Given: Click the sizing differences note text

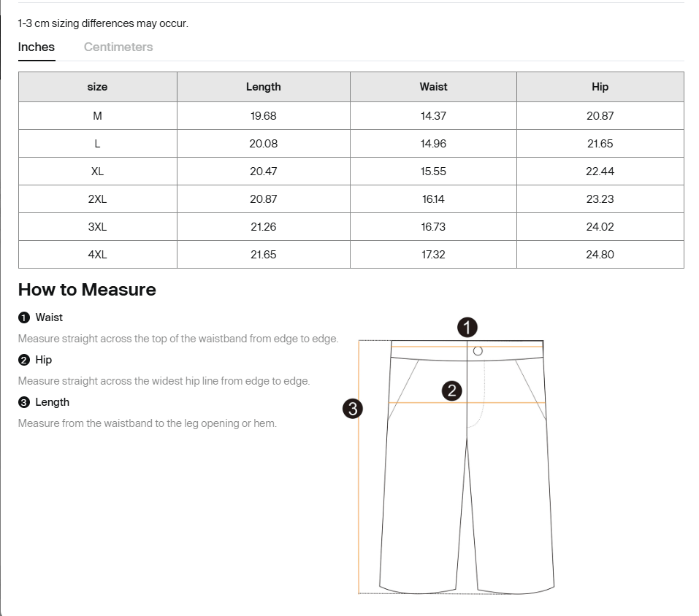Looking at the screenshot, I should pyautogui.click(x=103, y=23).
